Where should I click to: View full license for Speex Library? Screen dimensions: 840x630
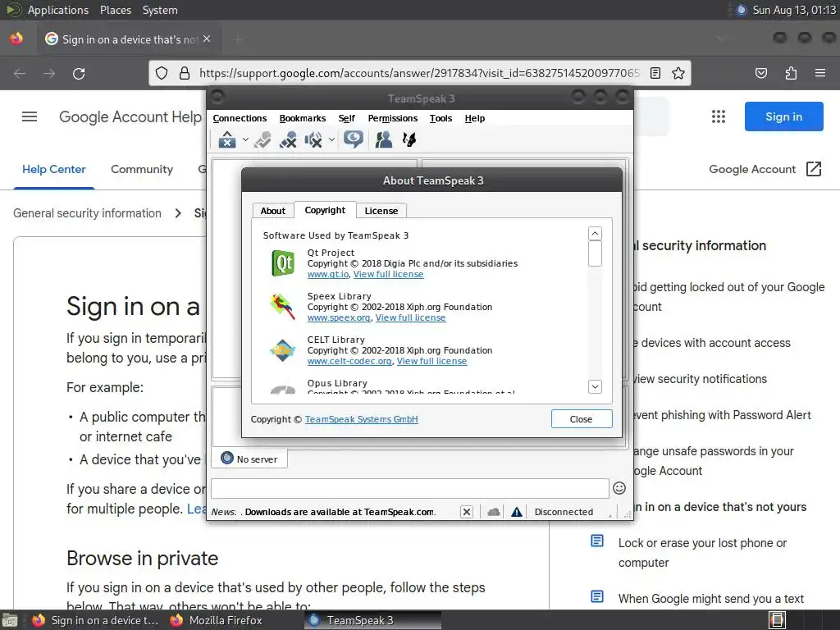click(x=410, y=317)
